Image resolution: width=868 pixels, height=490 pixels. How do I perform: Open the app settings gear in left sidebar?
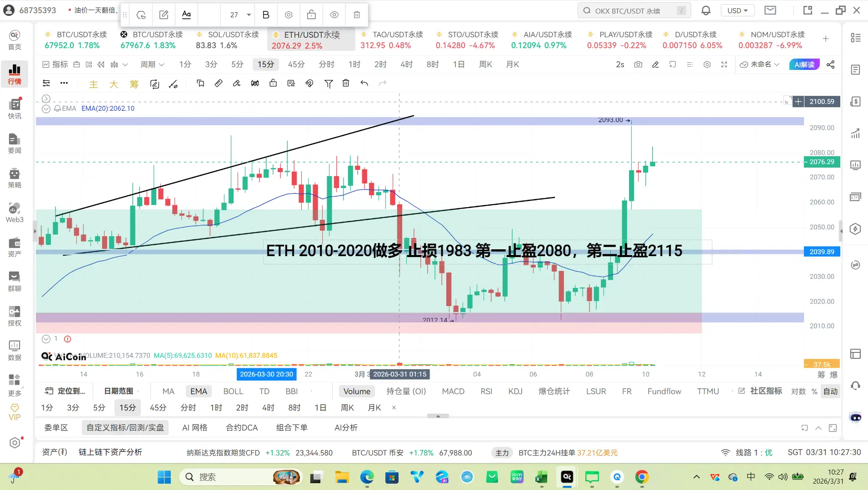coord(15,442)
